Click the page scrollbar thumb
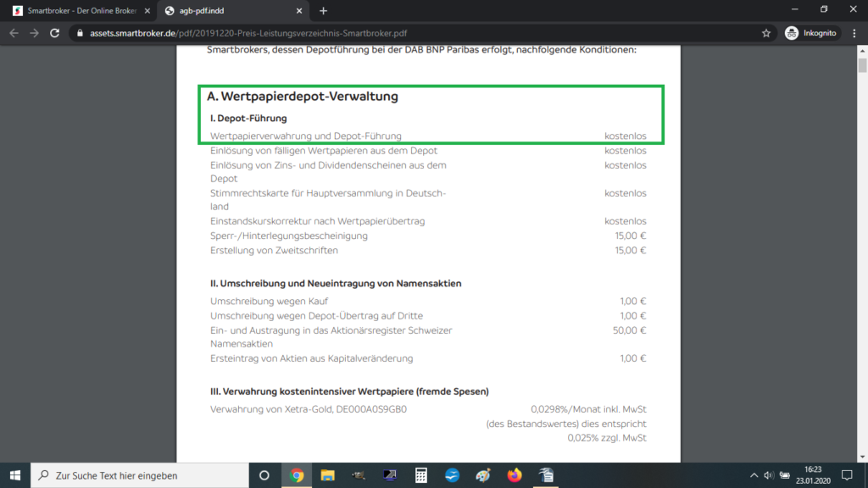The width and height of the screenshot is (868, 488). coord(862,64)
